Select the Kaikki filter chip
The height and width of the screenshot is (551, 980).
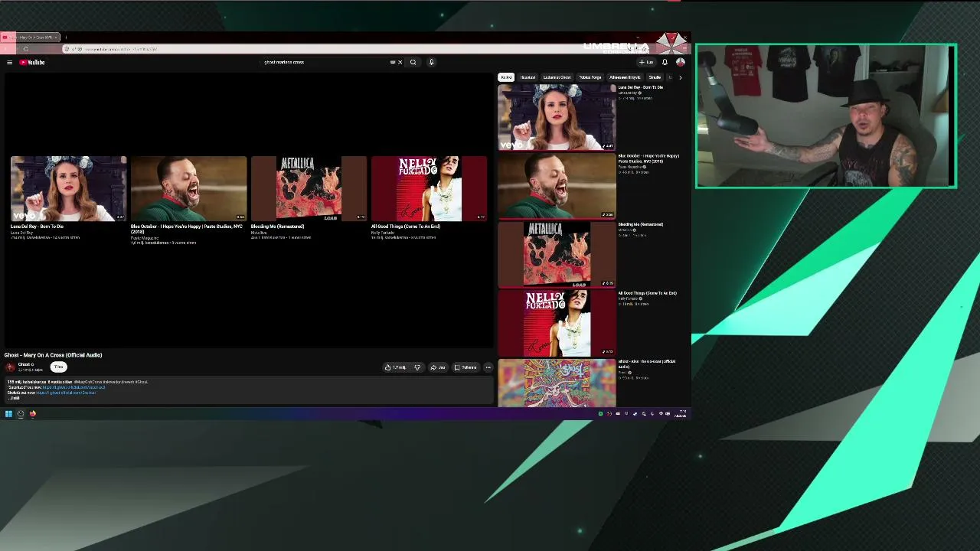click(x=506, y=77)
